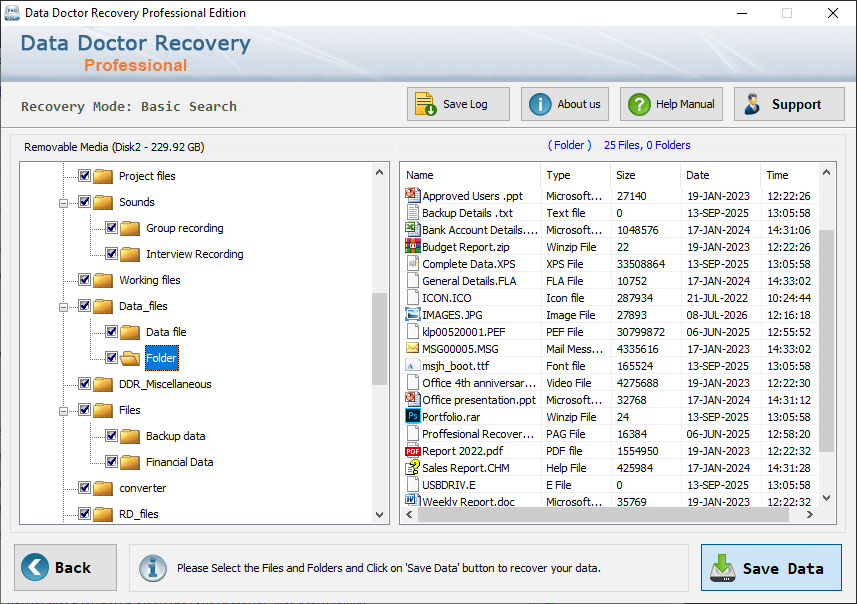Click the Portfolio.rar Photoshop icon
This screenshot has height=604, width=857.
pyautogui.click(x=413, y=416)
